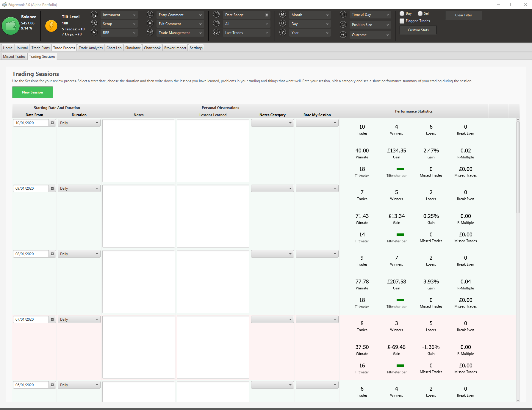Open calendar for the 10/01/2020 session date
Image resolution: width=532 pixels, height=410 pixels.
click(52, 123)
